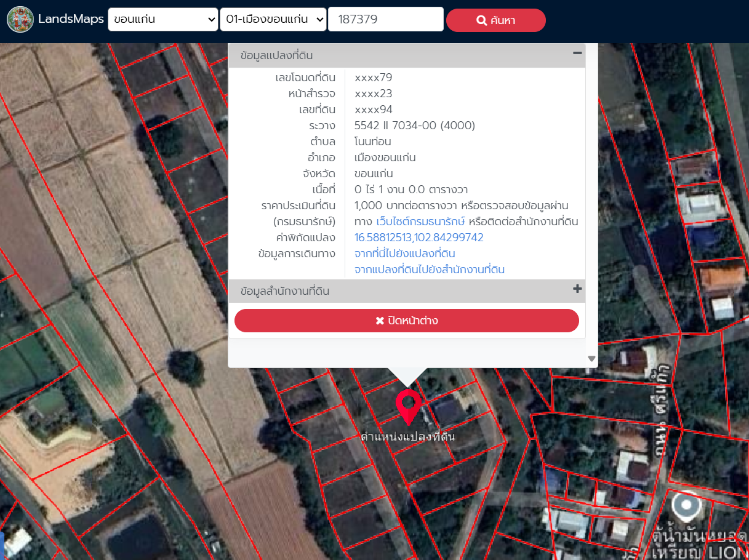Image resolution: width=749 pixels, height=560 pixels.
Task: Click the X icon on the ปิดหน้าต่าง button
Action: (x=380, y=321)
